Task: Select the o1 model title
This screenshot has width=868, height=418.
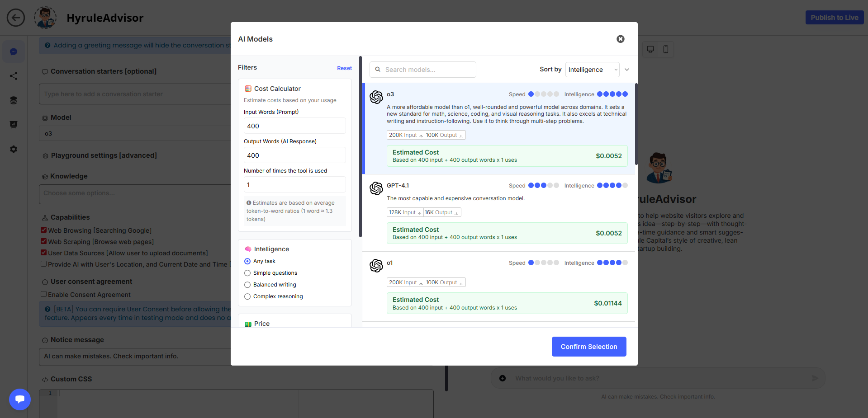Action: pos(389,263)
